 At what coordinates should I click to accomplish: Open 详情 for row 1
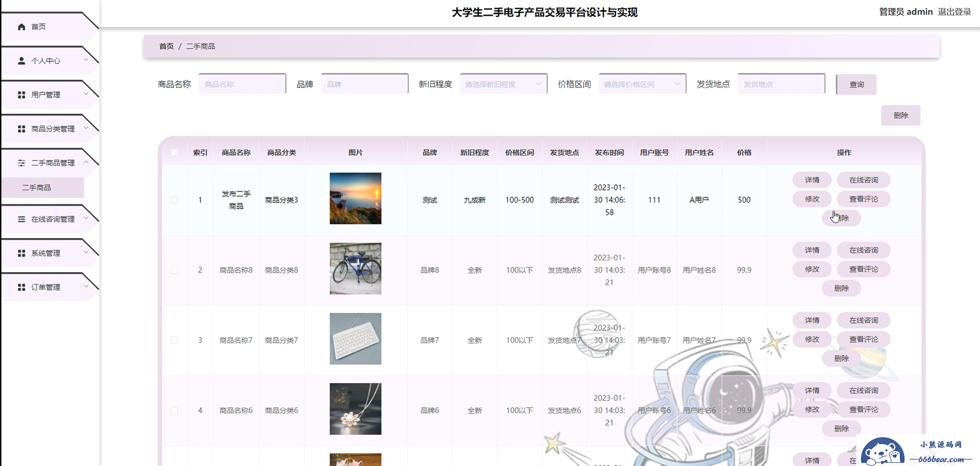pos(812,180)
